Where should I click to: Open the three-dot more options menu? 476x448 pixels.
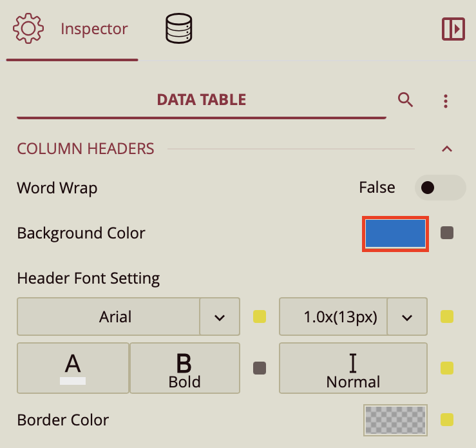click(x=446, y=101)
